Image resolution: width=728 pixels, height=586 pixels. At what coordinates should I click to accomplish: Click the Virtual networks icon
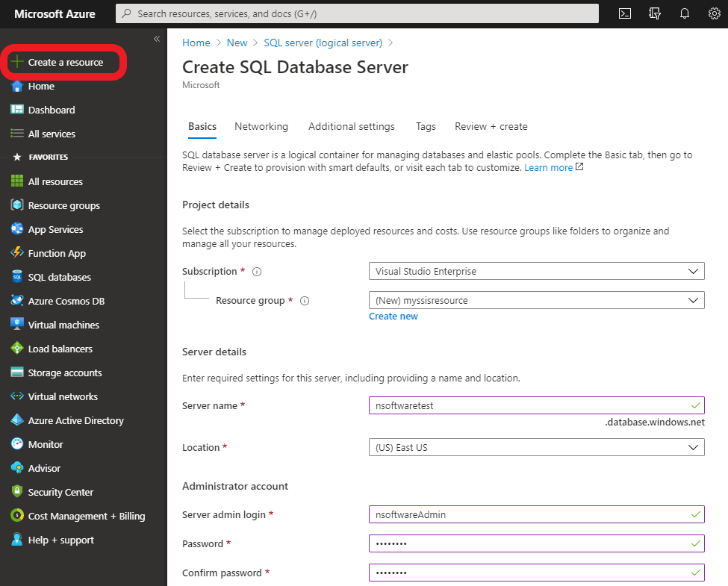coord(16,396)
